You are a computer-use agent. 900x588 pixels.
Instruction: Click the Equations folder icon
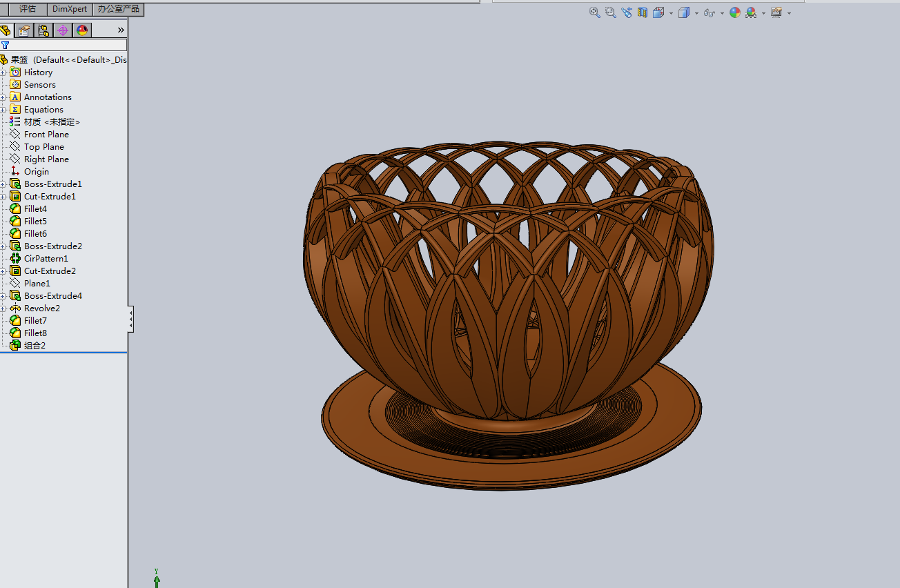pos(15,110)
